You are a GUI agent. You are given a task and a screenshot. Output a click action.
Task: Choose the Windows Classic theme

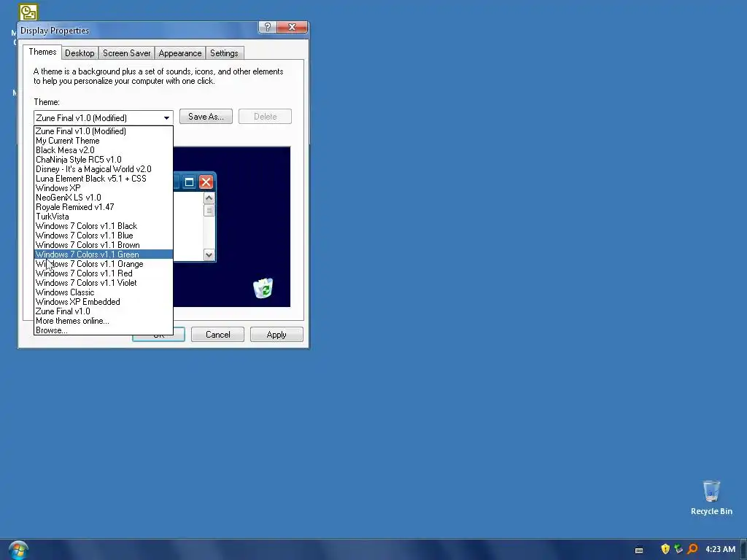pos(104,292)
